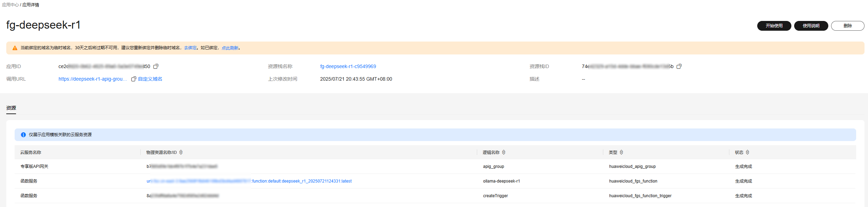
Task: Sort by 物理资源名称/ID column
Action: (x=181, y=152)
